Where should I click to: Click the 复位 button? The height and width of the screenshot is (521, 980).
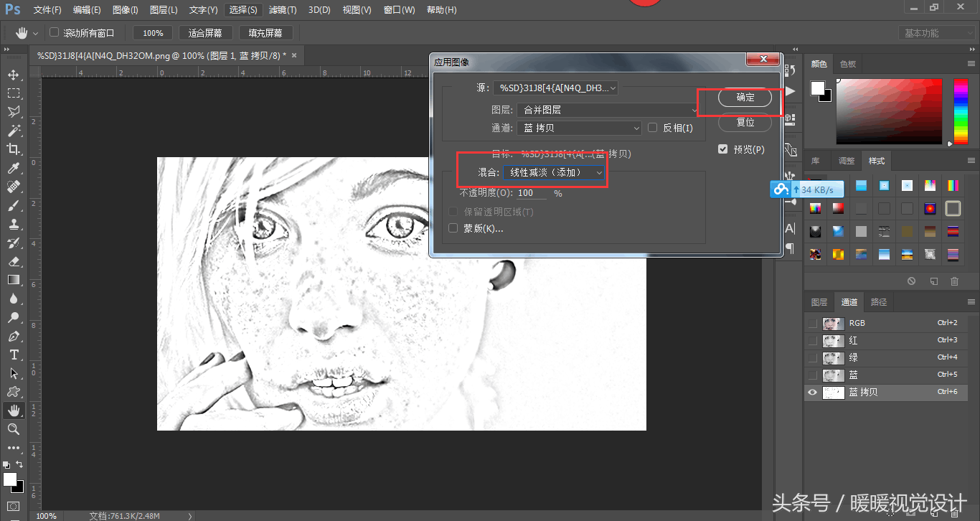tap(745, 122)
